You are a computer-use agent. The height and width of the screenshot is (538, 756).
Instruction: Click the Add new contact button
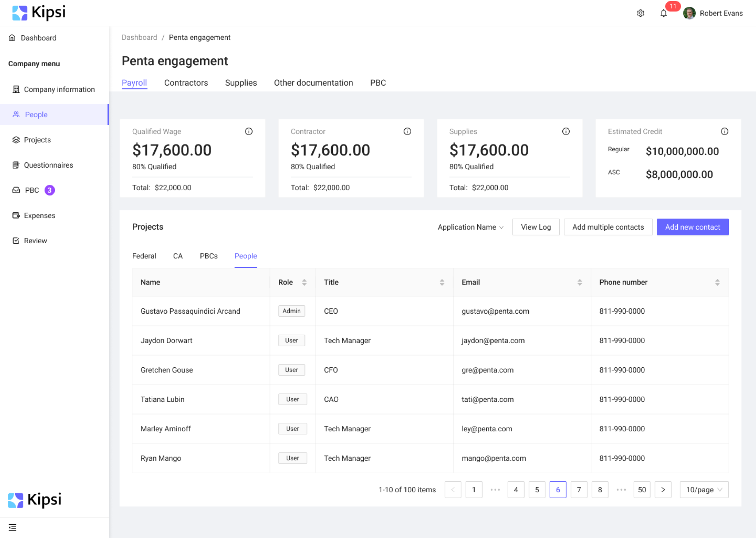pyautogui.click(x=692, y=227)
